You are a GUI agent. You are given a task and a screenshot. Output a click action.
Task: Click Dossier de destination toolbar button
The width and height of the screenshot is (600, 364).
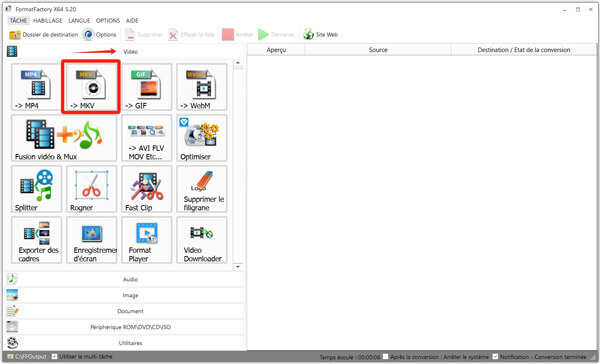pyautogui.click(x=43, y=35)
